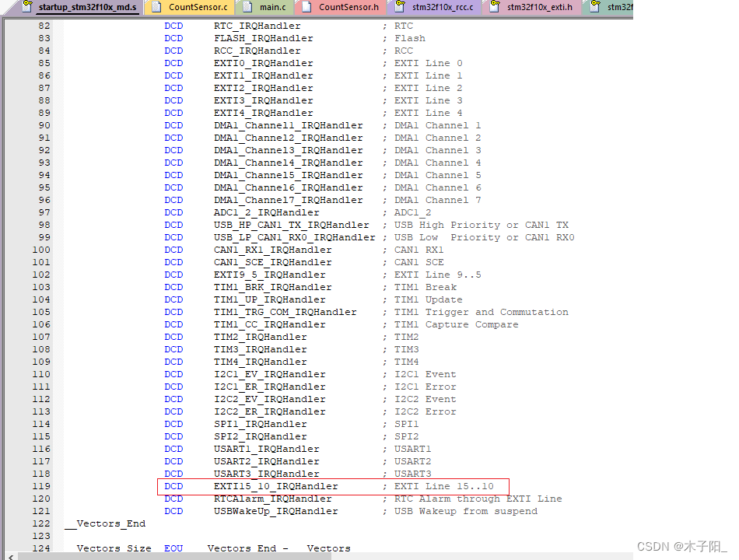Click DMA1_Channel1_IRQHandler text

[x=289, y=125]
